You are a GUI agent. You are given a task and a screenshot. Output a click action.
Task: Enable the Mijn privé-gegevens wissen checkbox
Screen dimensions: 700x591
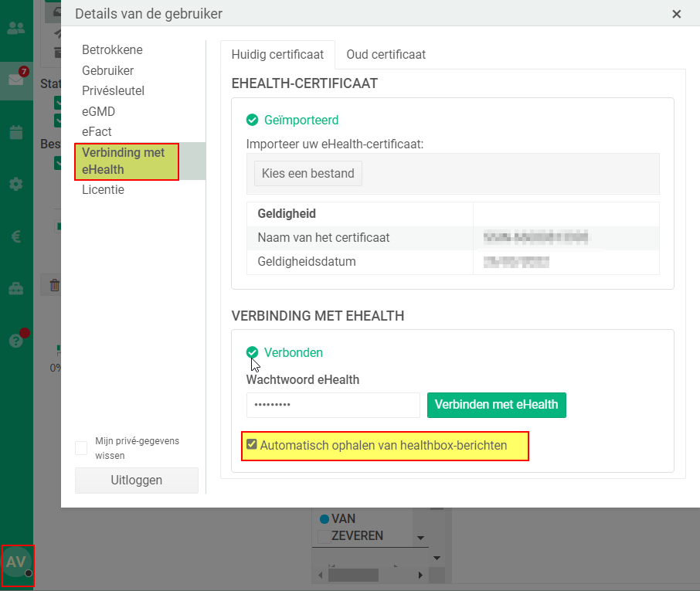[x=80, y=447]
